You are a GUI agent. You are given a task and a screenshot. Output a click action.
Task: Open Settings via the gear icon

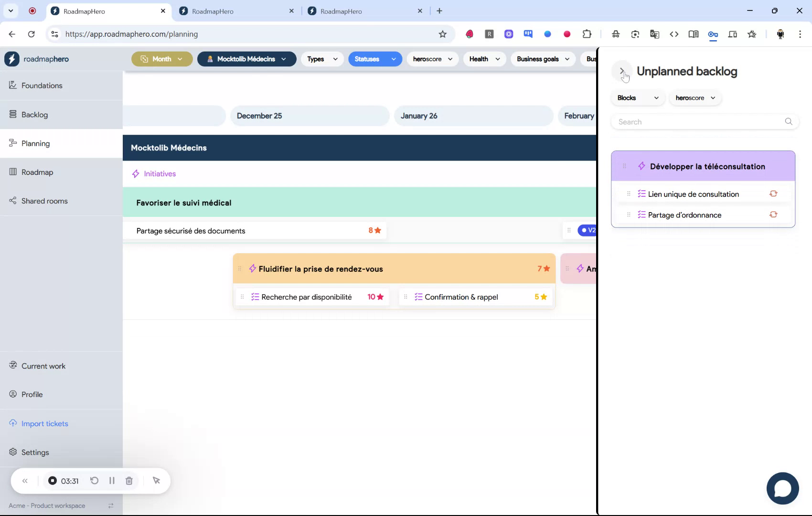coord(34,452)
